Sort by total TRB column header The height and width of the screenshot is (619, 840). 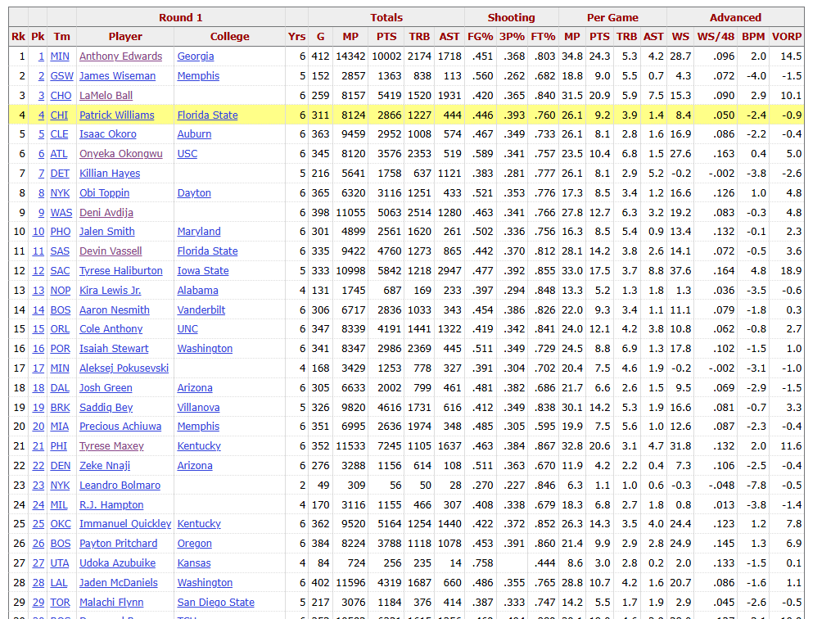point(419,37)
